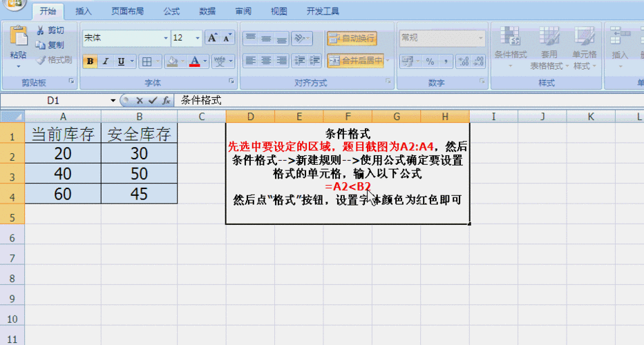Align text left
This screenshot has width=644, height=345.
tap(251, 61)
